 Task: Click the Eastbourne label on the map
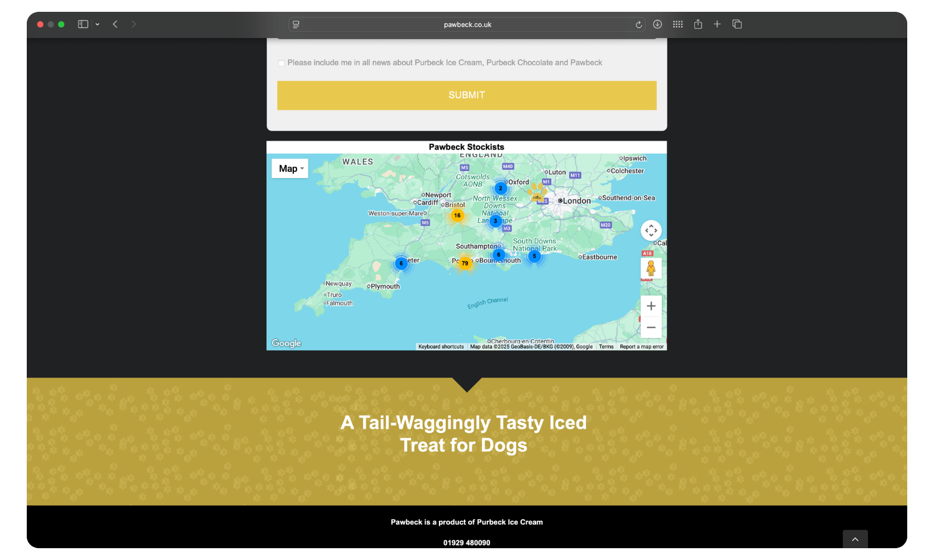(x=600, y=257)
